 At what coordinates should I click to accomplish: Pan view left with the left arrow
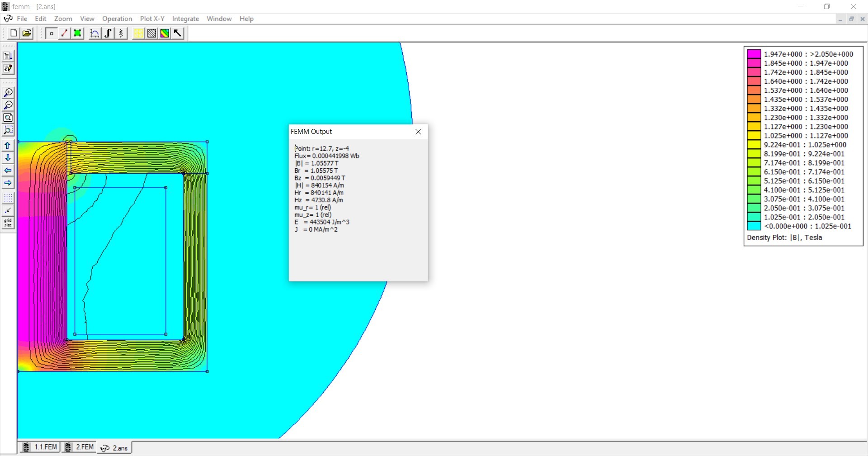pyautogui.click(x=8, y=171)
